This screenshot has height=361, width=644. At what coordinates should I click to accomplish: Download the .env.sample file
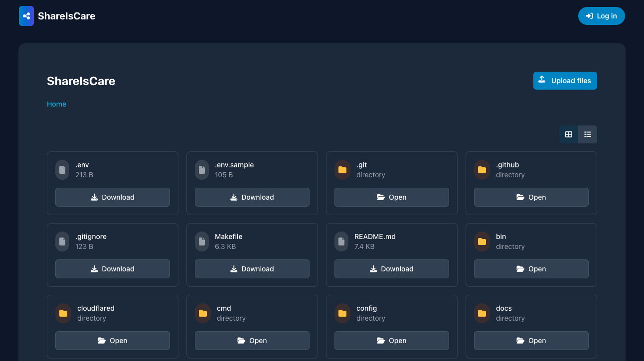click(252, 197)
